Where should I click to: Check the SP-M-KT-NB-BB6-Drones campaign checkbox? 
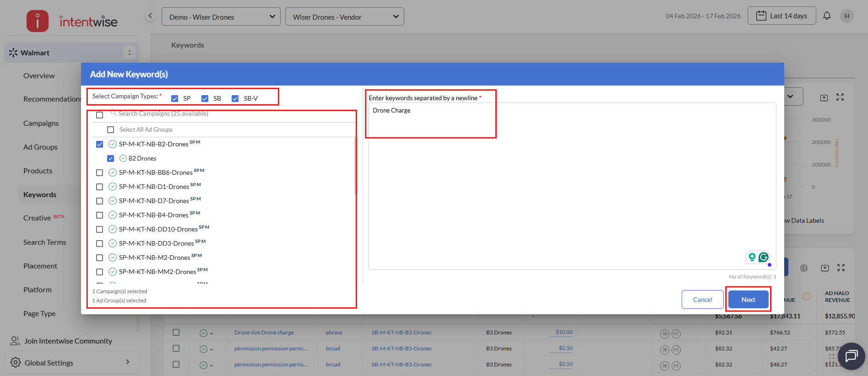point(99,172)
